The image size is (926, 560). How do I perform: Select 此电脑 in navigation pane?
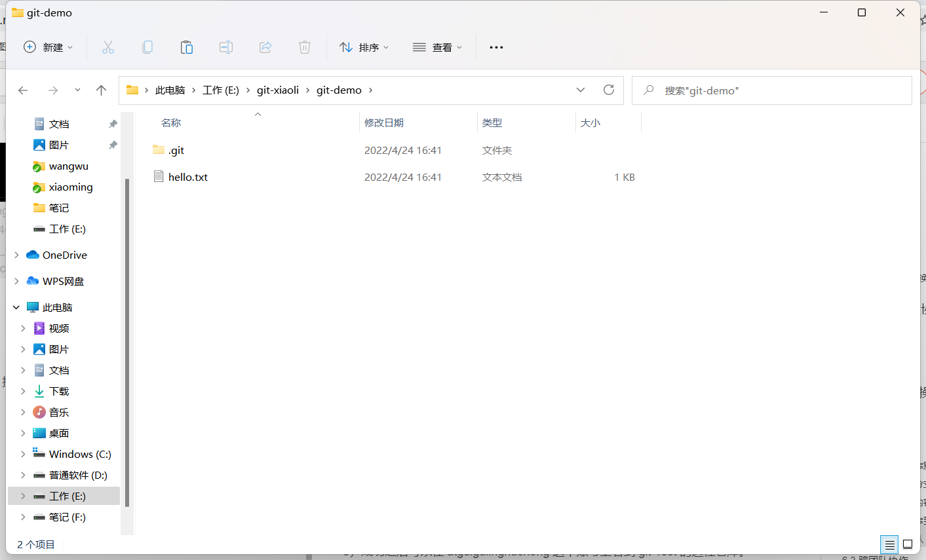click(57, 307)
